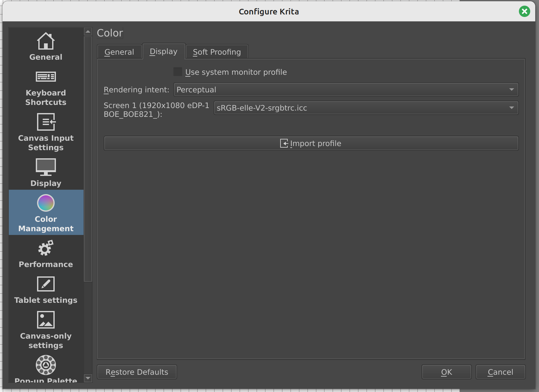Switch to the General color tab
The width and height of the screenshot is (539, 392).
(x=119, y=52)
